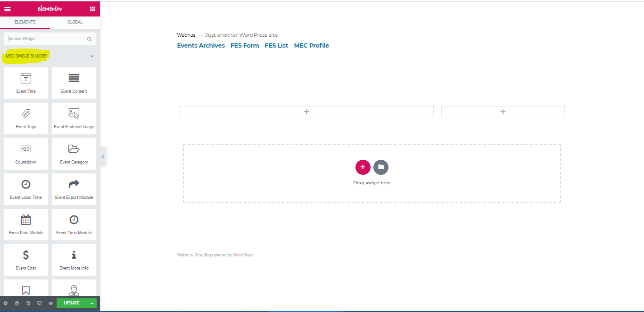
Task: Select the Event Category widget
Action: (74, 154)
